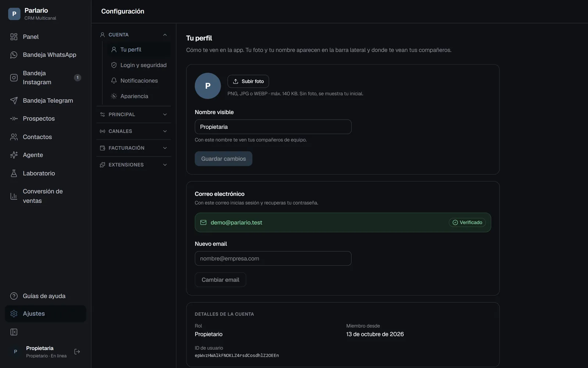Open Contactos people icon
Screen dimensions: 588x368
(x=14, y=137)
